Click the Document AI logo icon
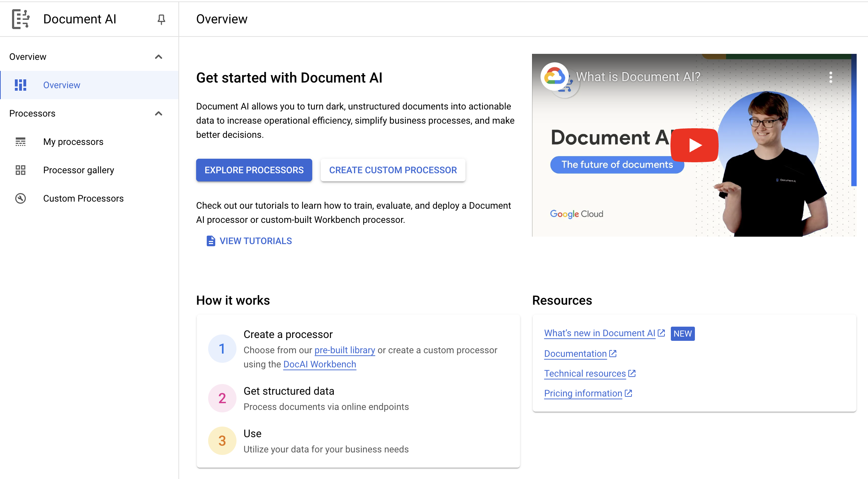 [x=21, y=19]
